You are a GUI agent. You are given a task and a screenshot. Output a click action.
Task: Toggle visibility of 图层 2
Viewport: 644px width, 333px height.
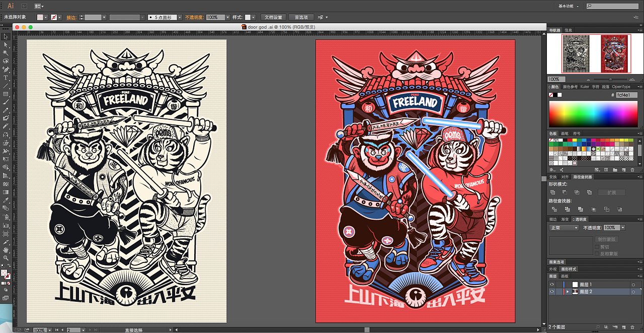[552, 292]
